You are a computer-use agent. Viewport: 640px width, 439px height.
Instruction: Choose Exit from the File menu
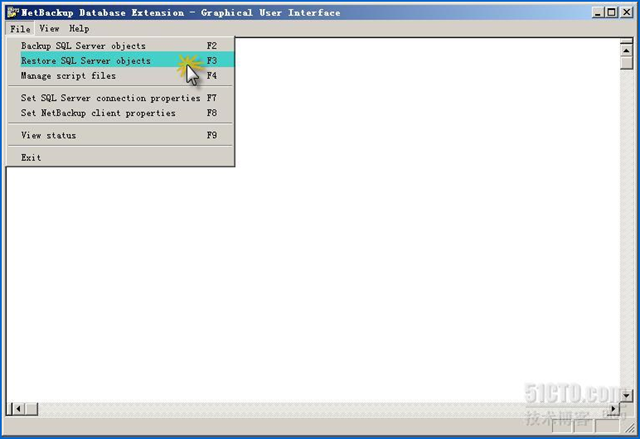[121, 157]
